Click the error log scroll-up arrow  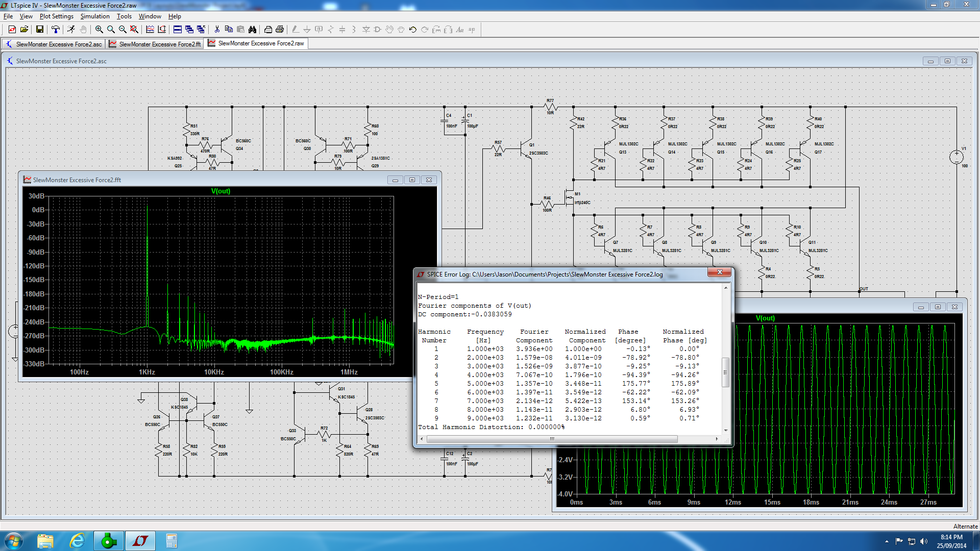pos(725,288)
